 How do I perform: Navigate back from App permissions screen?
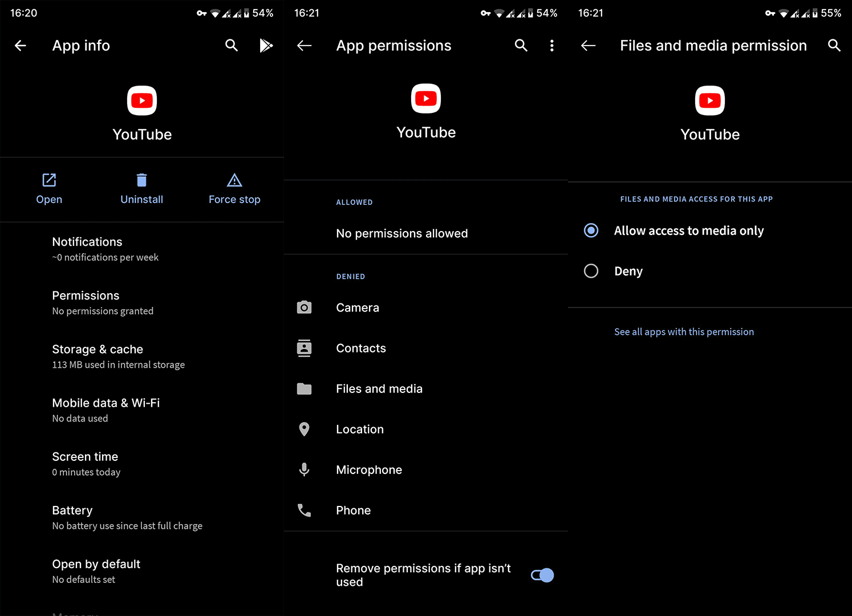pos(304,45)
